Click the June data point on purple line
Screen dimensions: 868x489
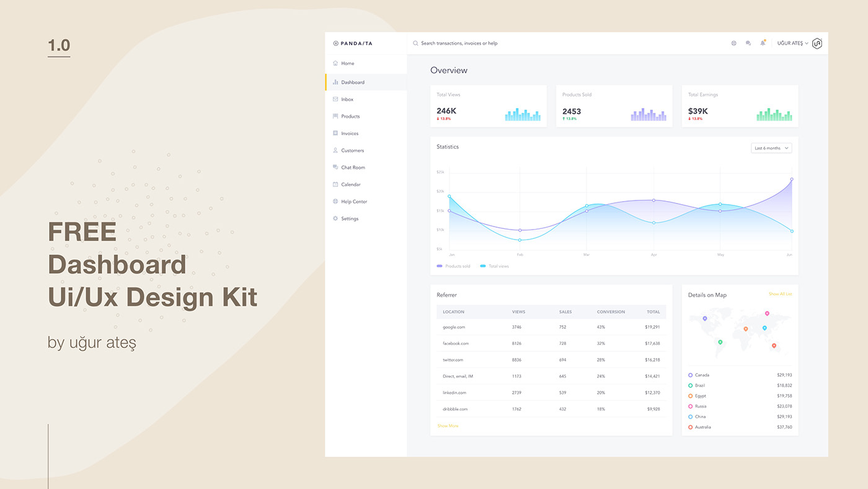point(792,179)
